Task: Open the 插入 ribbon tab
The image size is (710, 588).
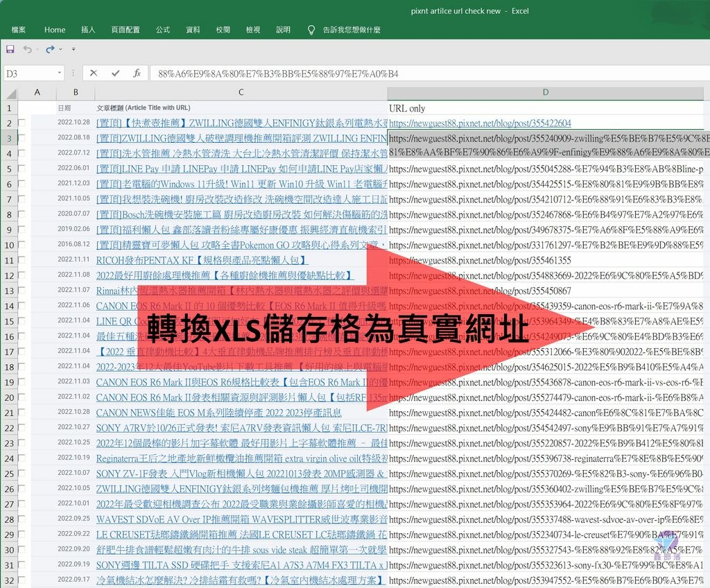Action: tap(88, 30)
